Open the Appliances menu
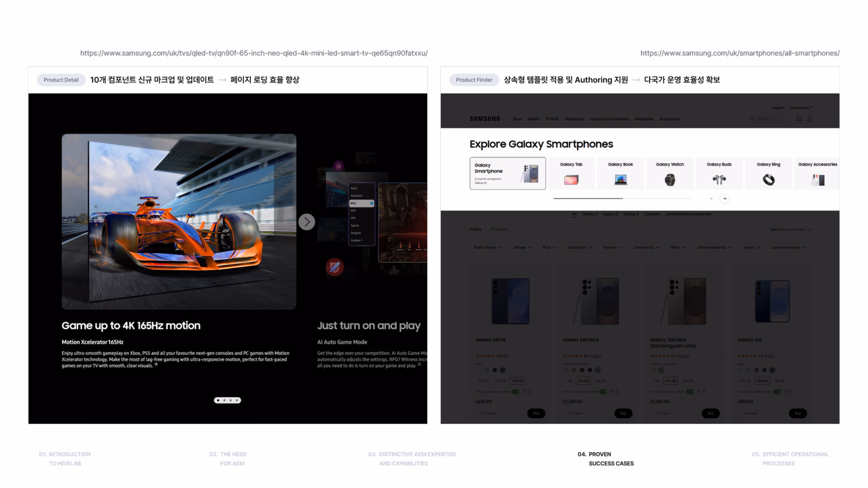This screenshot has height=488, width=868. pos(574,119)
